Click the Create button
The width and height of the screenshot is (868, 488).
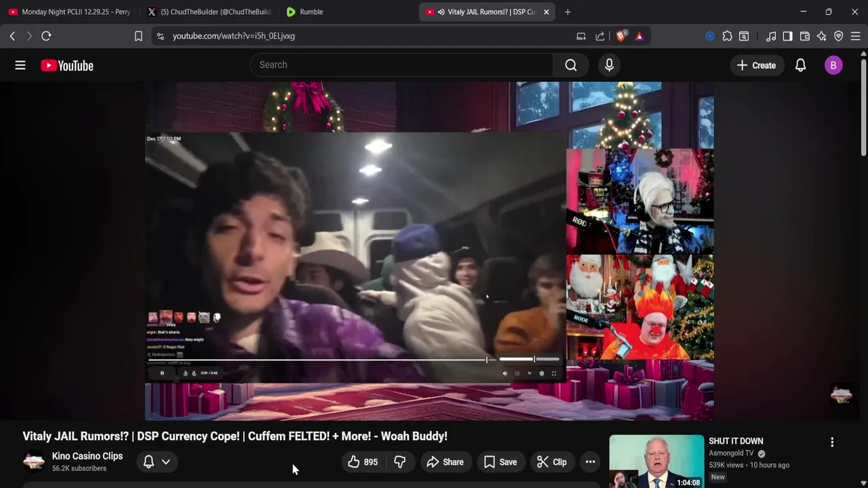coord(756,65)
